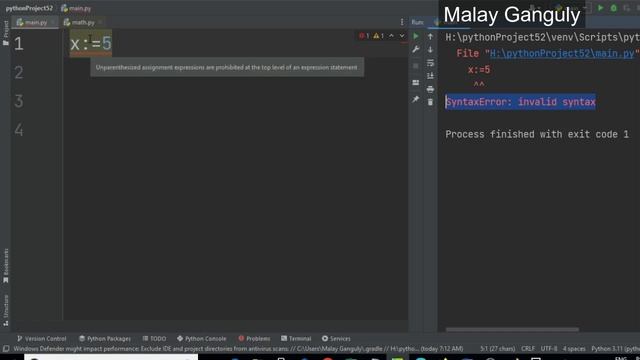Pin the Run tab with pin icon
Screen dimensions: 640x360
pyautogui.click(x=416, y=99)
